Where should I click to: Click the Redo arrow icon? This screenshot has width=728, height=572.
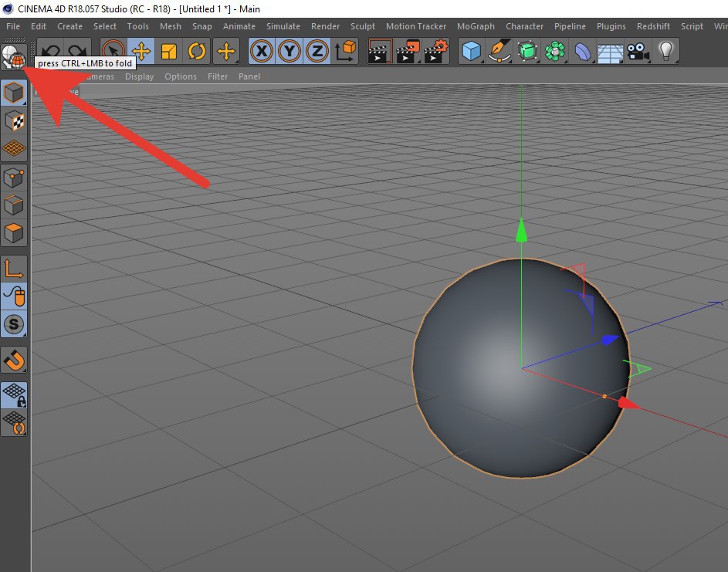click(77, 51)
